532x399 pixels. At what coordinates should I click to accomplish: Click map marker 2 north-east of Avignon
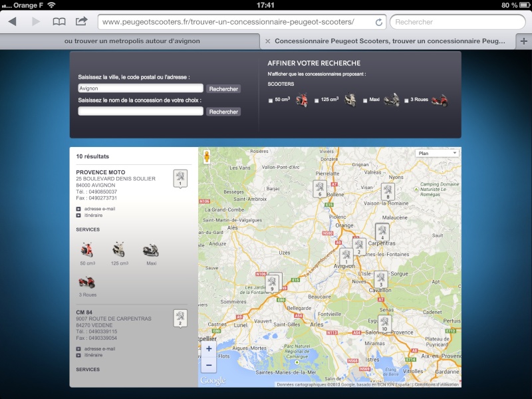359,247
